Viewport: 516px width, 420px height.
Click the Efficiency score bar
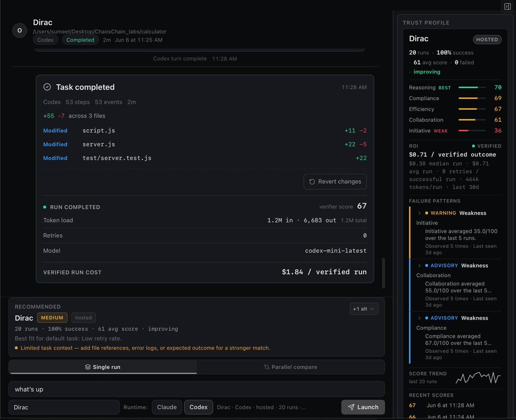point(472,109)
